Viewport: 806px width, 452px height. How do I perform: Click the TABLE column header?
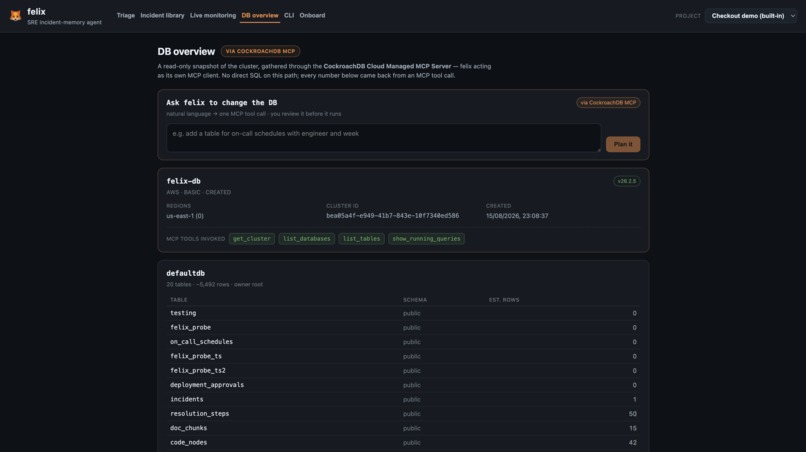pyautogui.click(x=179, y=300)
